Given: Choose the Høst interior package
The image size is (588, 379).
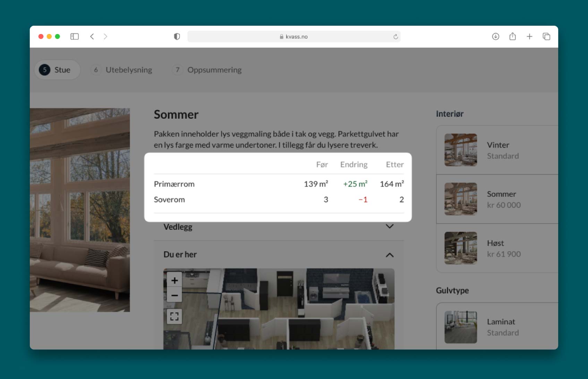Looking at the screenshot, I should [x=498, y=248].
